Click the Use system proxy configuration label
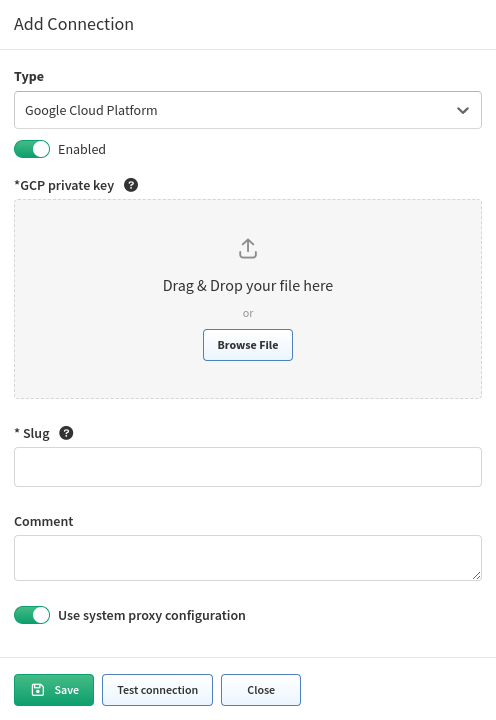The height and width of the screenshot is (720, 496). click(152, 615)
